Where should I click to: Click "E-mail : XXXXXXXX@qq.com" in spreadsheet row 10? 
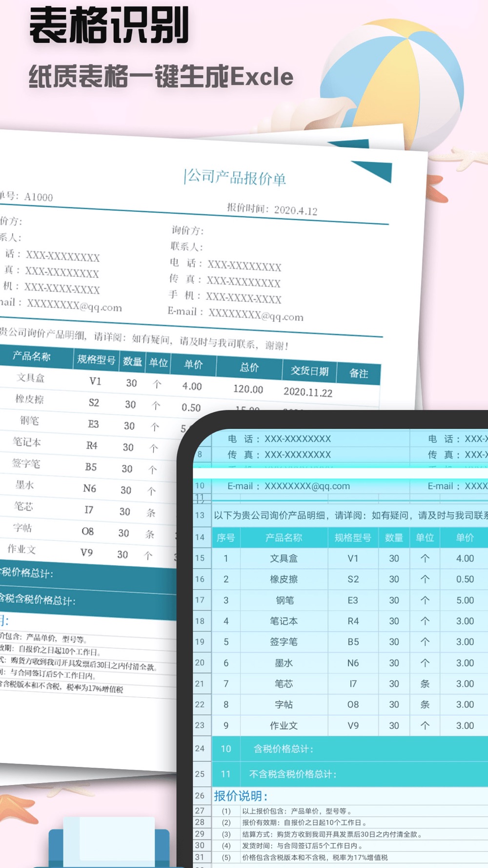tap(288, 486)
